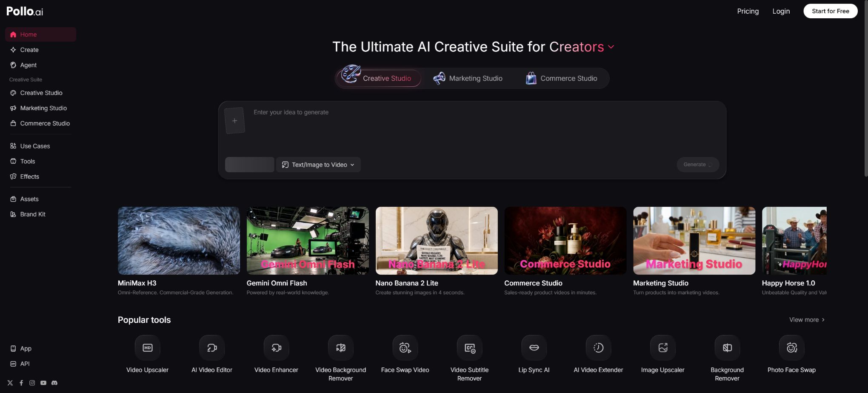Open Commerce Studio in the sidebar

pyautogui.click(x=41, y=123)
